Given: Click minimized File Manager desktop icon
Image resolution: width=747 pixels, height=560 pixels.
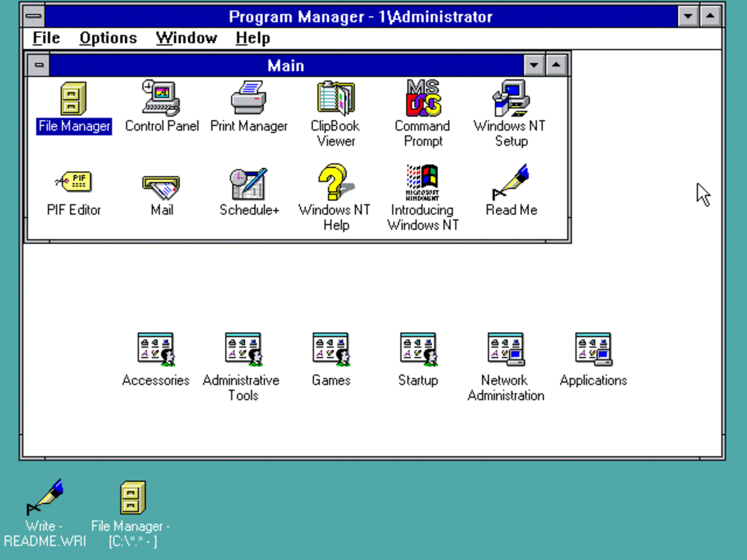Looking at the screenshot, I should (132, 498).
